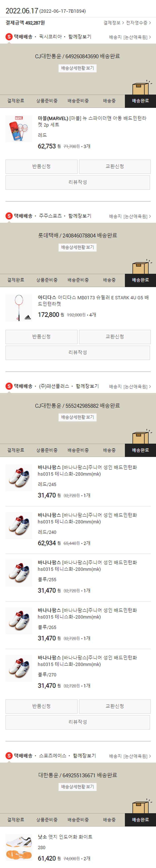This screenshot has width=156, height=868.
Task: Open the Marvel badminton racket set thumbnail
Action: coord(19,128)
